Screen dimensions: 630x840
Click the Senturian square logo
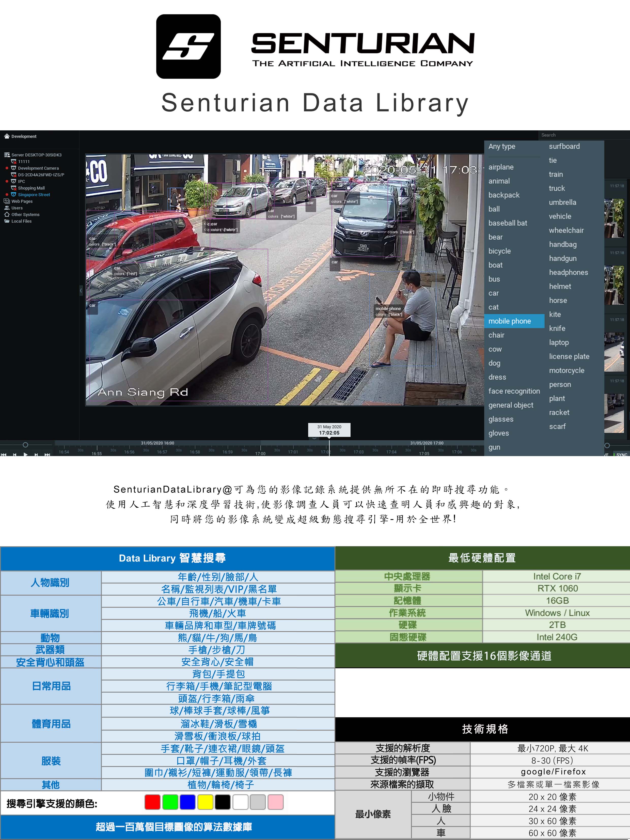point(188,46)
